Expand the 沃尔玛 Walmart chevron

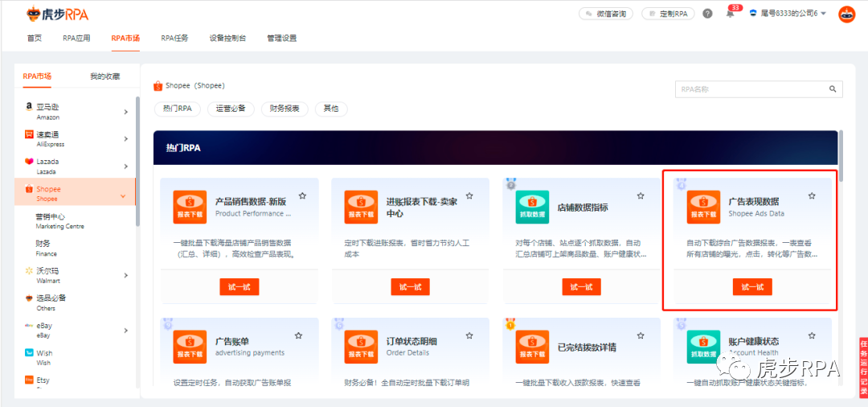pyautogui.click(x=125, y=275)
